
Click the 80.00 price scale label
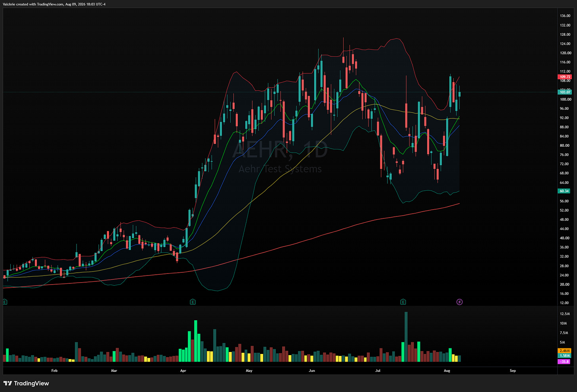coord(564,145)
